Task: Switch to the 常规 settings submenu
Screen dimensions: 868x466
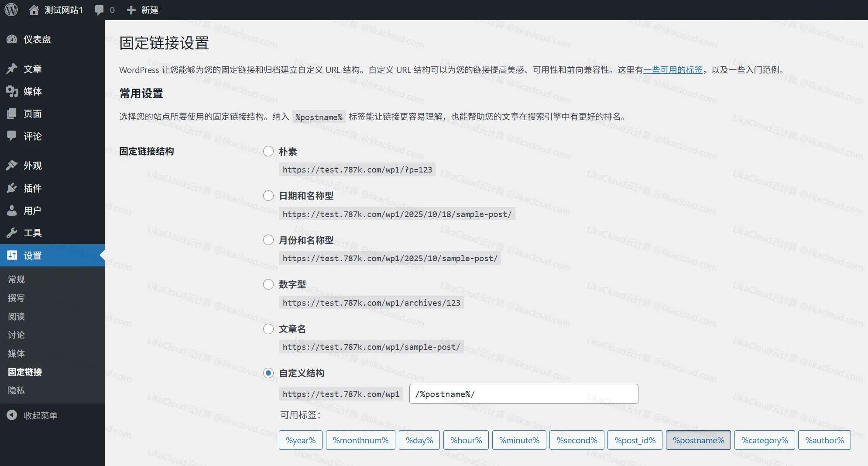Action: [x=16, y=279]
